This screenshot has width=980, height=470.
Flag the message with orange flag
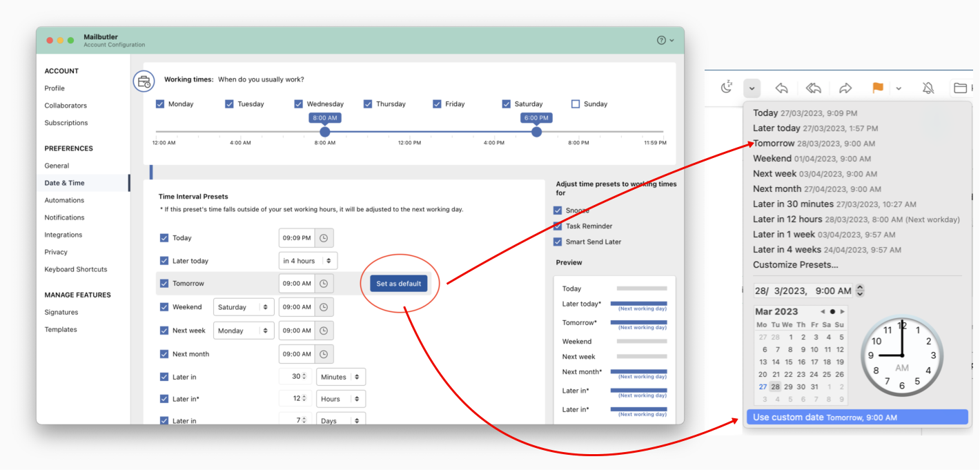[x=878, y=88]
